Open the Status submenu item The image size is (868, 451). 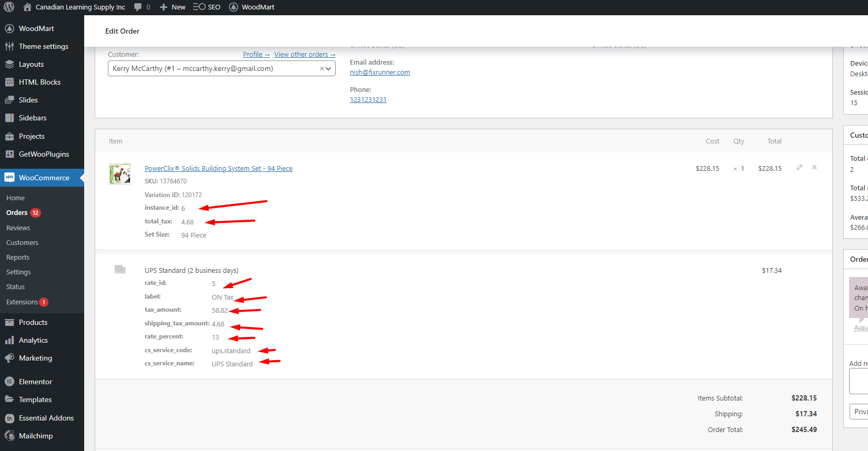(x=15, y=287)
